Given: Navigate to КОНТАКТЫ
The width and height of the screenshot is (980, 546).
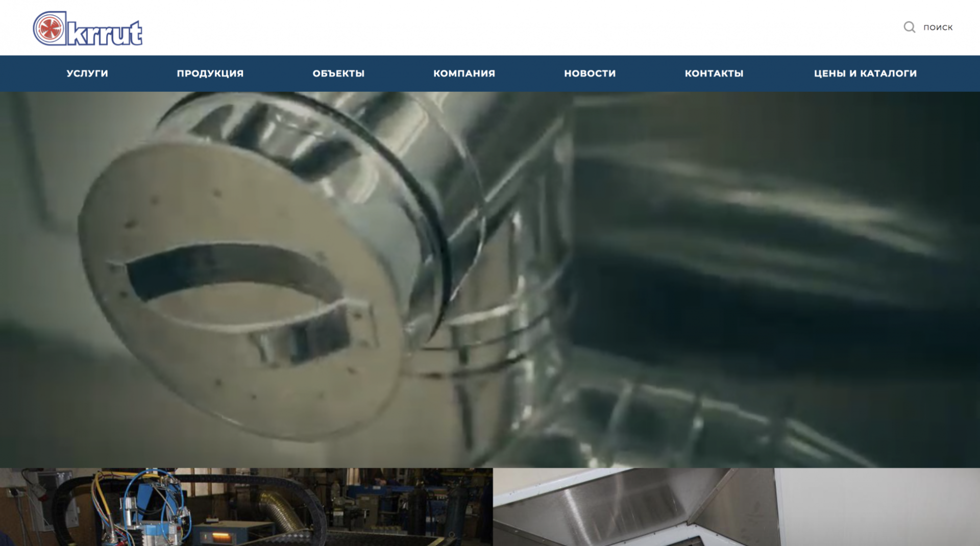Looking at the screenshot, I should click(714, 73).
